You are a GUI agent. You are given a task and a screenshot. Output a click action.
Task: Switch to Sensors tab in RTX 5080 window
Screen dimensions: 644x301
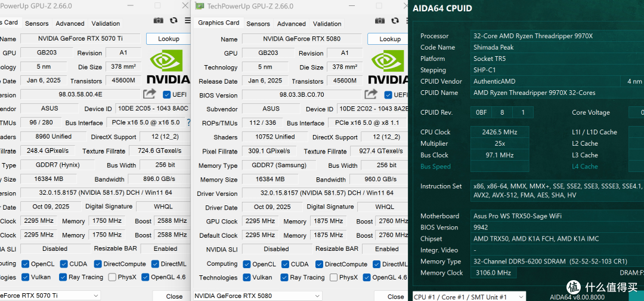(x=258, y=24)
